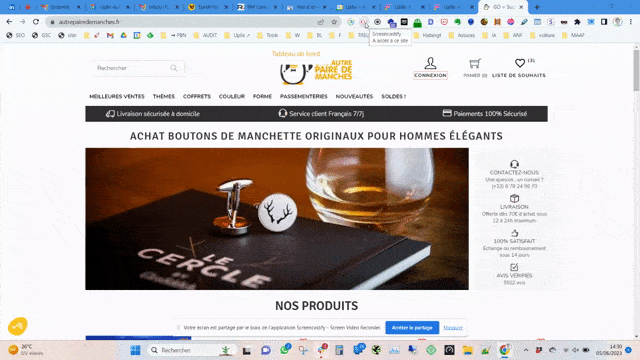Open the SEO bookmark

(16, 36)
